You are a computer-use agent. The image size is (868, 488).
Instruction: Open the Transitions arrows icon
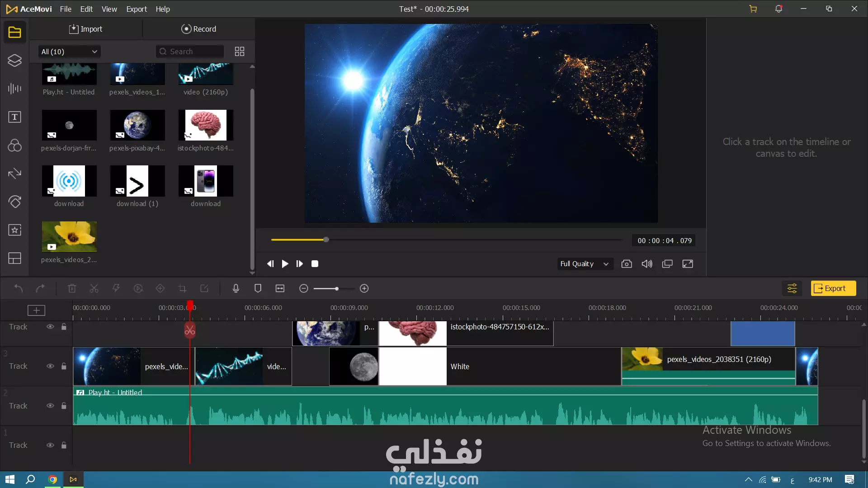pyautogui.click(x=14, y=174)
